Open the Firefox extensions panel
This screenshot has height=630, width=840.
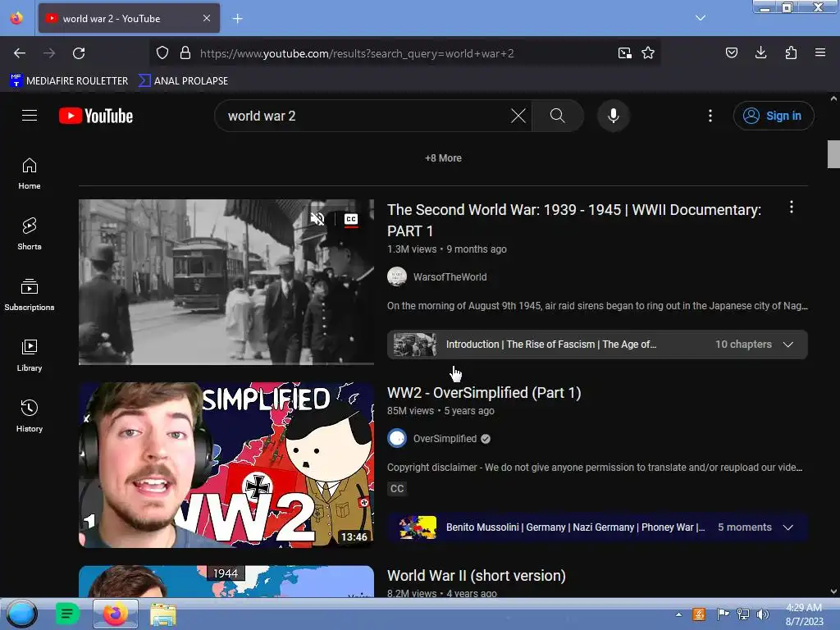[x=791, y=52]
